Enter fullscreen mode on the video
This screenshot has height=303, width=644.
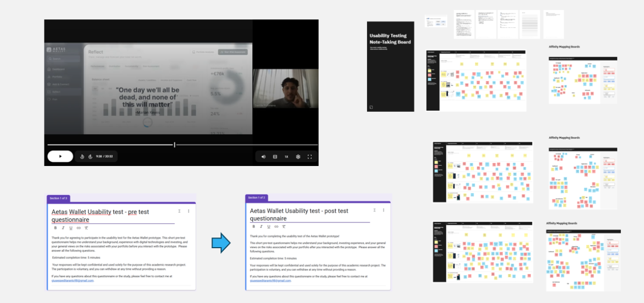point(310,157)
